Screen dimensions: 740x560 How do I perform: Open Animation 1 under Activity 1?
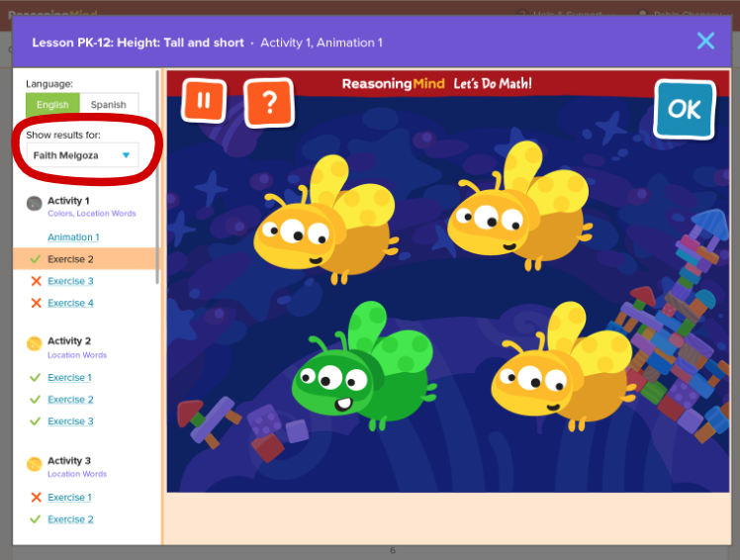tap(73, 237)
